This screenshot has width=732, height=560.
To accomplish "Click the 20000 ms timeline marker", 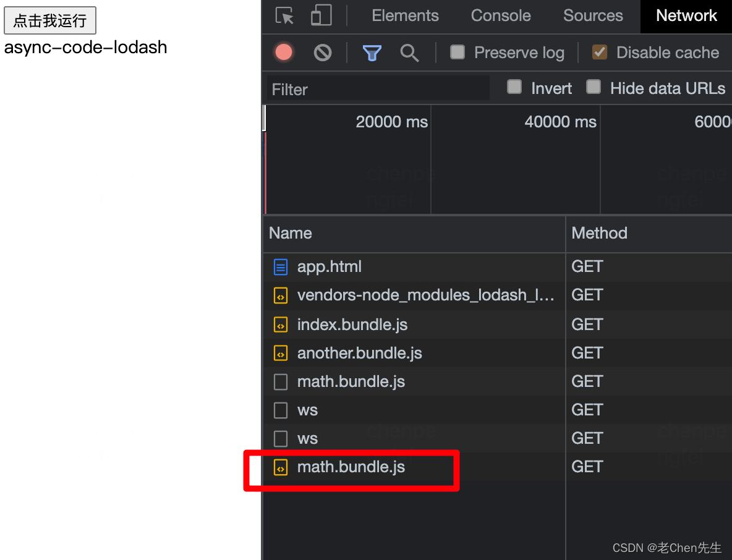I will click(x=392, y=122).
